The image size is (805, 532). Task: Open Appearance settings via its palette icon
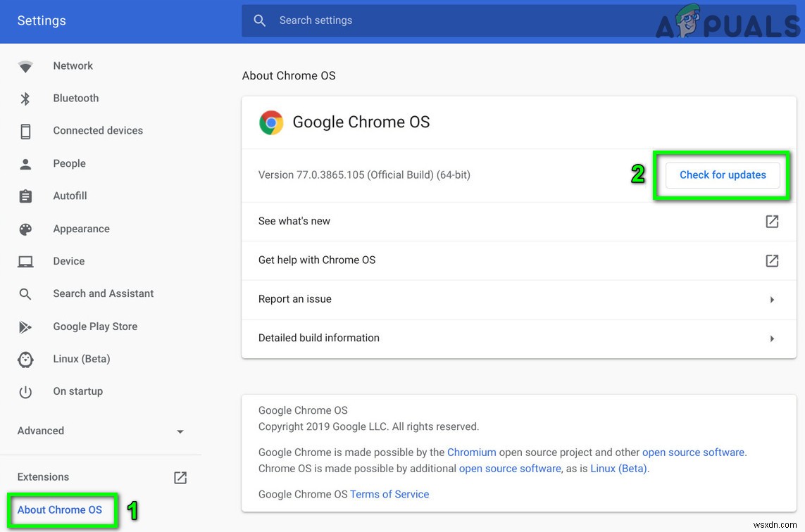[x=25, y=228]
